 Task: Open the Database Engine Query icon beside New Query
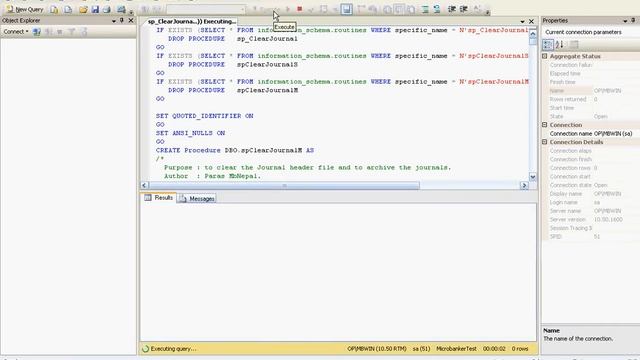pyautogui.click(x=54, y=9)
